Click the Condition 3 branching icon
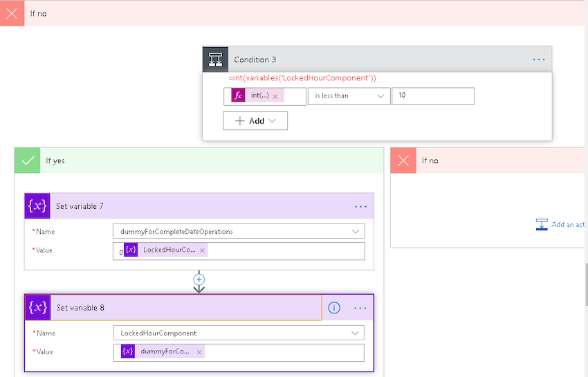Image resolution: width=588 pixels, height=377 pixels. click(215, 59)
